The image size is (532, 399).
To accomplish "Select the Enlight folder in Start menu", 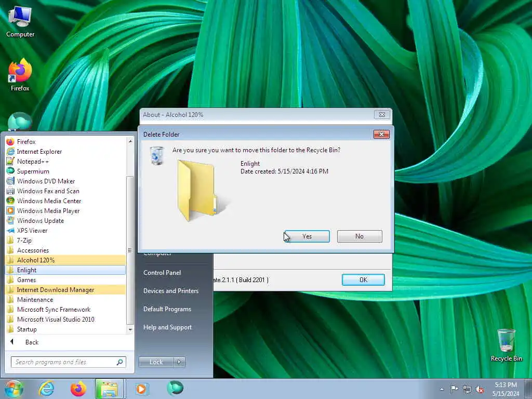I will click(66, 270).
